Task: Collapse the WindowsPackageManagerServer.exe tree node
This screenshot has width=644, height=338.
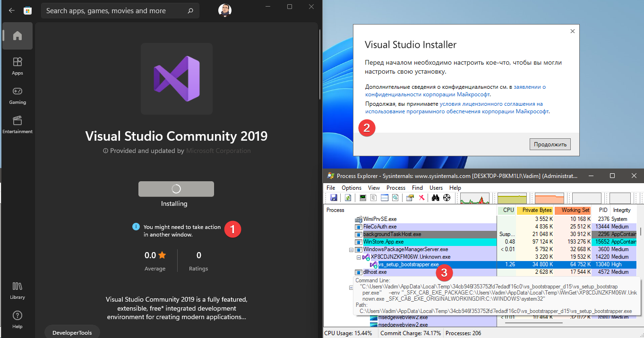Action: point(351,249)
